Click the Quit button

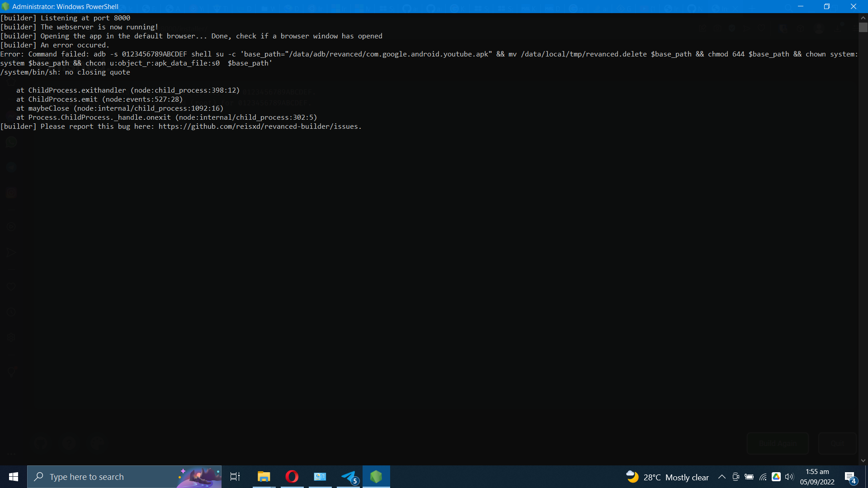[837, 443]
